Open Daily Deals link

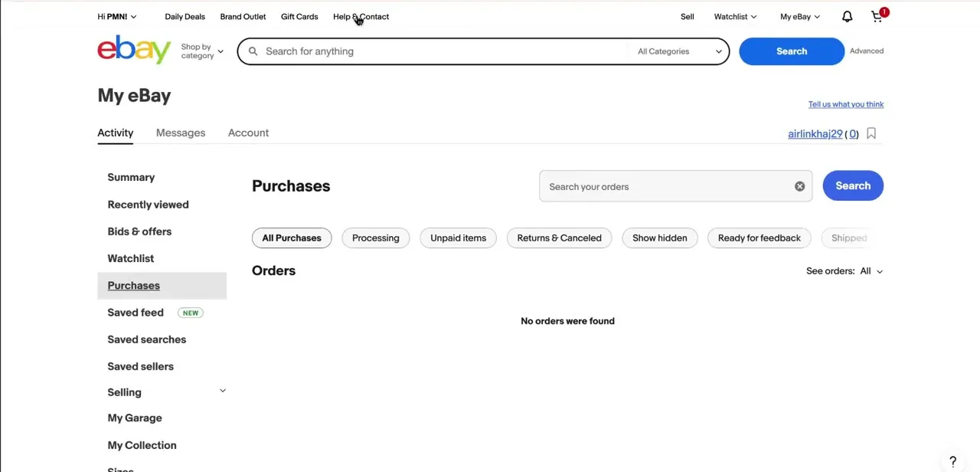(x=185, y=16)
